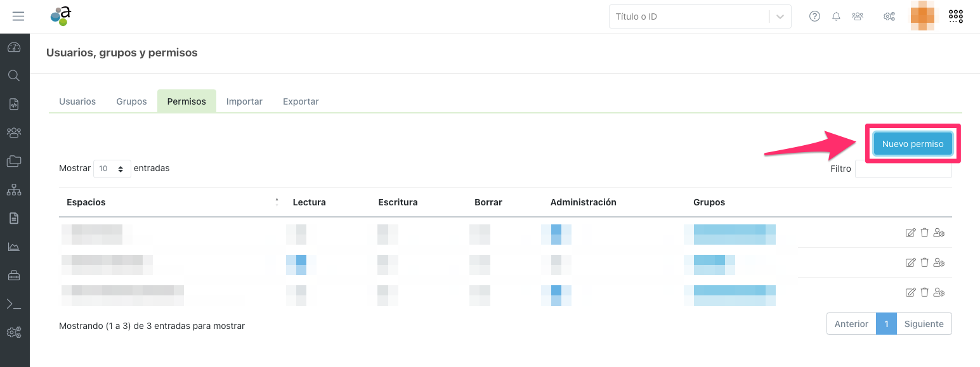This screenshot has width=980, height=367.
Task: Delete the second permission using the trash icon
Action: click(924, 262)
